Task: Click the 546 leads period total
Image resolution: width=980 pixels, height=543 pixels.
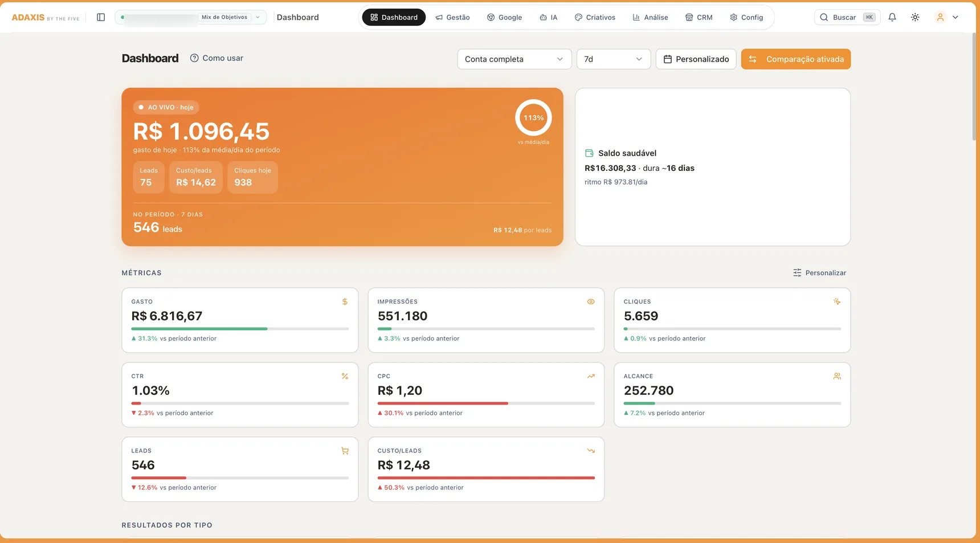Action: pos(158,227)
